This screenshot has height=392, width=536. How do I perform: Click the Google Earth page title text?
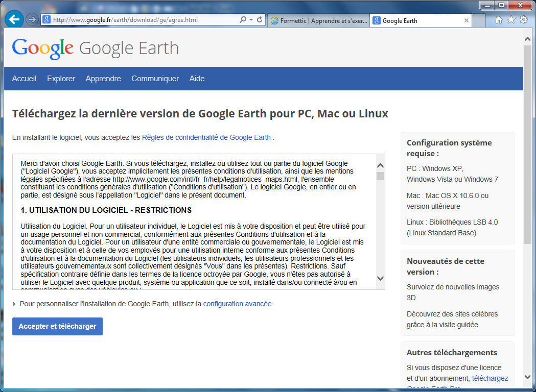129,48
